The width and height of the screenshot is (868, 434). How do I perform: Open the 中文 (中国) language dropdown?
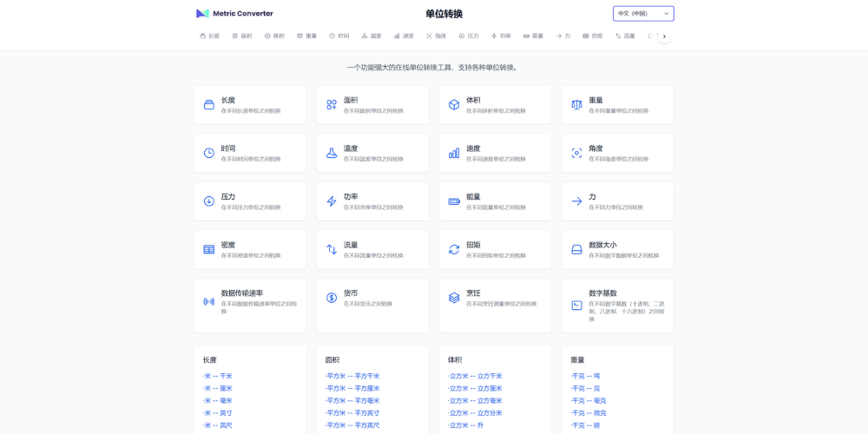pos(643,14)
